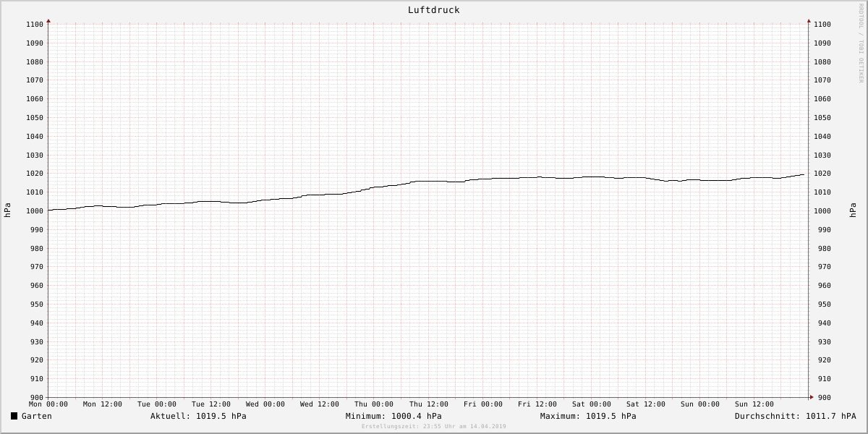Click the Wed 12:00 time axis label
The height and width of the screenshot is (434, 868).
tap(320, 404)
